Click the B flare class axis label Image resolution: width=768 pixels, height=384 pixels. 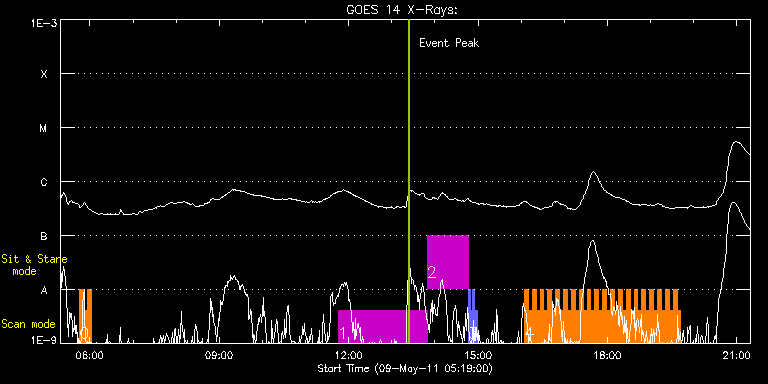44,236
